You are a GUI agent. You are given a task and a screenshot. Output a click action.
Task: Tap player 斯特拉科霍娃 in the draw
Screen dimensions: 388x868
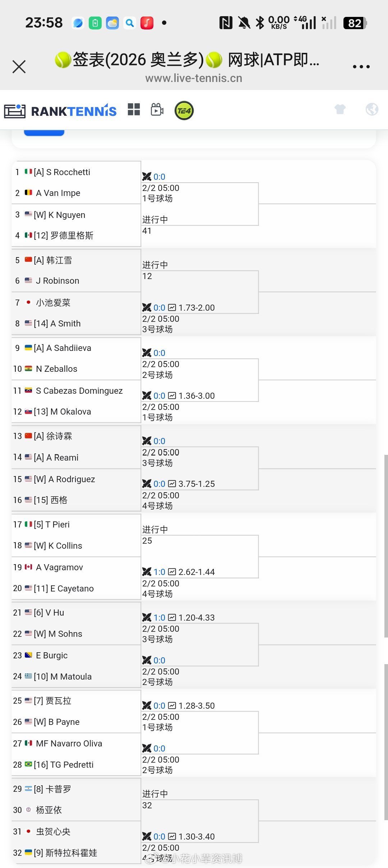[71, 853]
